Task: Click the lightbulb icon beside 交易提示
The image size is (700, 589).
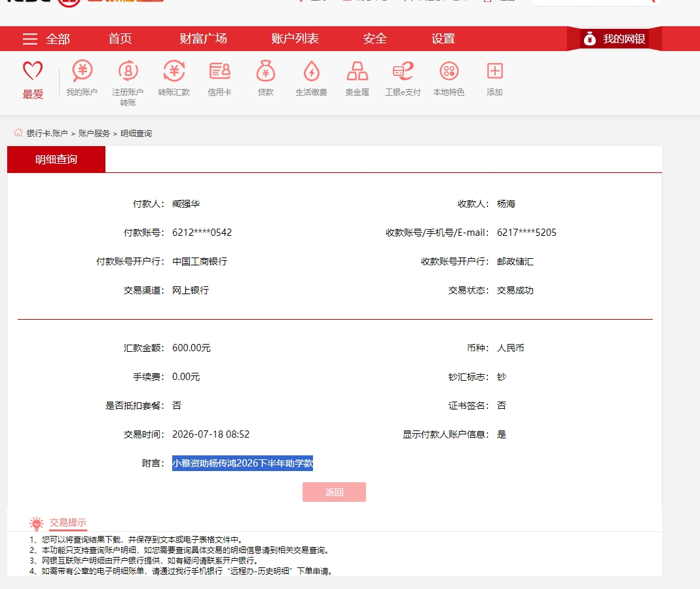Action: (x=37, y=523)
